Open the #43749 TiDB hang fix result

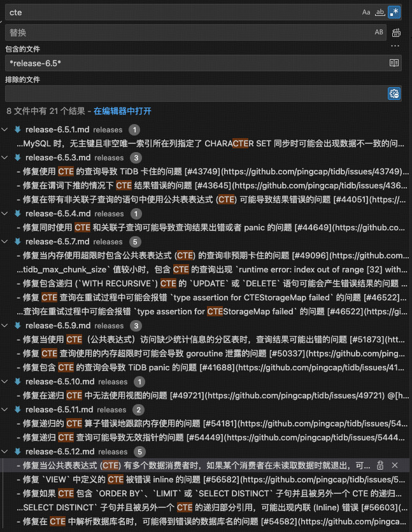point(213,171)
